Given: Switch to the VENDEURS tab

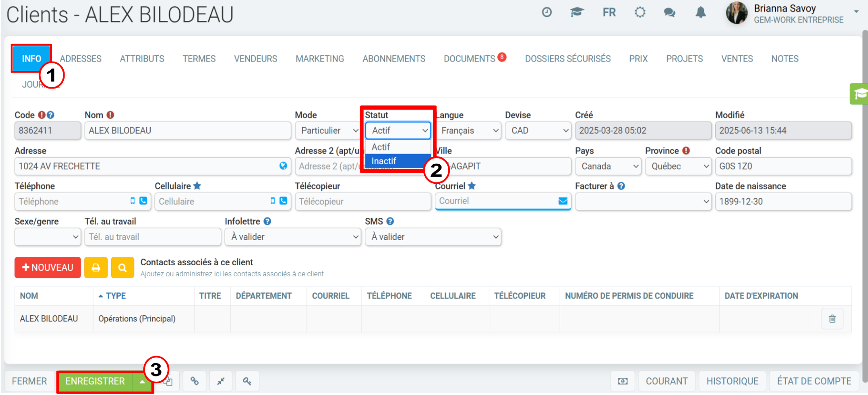Looking at the screenshot, I should pyautogui.click(x=256, y=58).
